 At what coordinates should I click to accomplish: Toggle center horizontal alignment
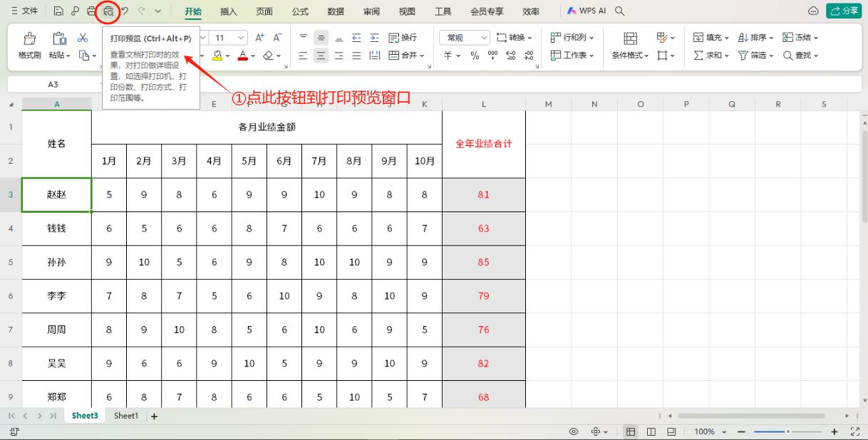click(321, 55)
